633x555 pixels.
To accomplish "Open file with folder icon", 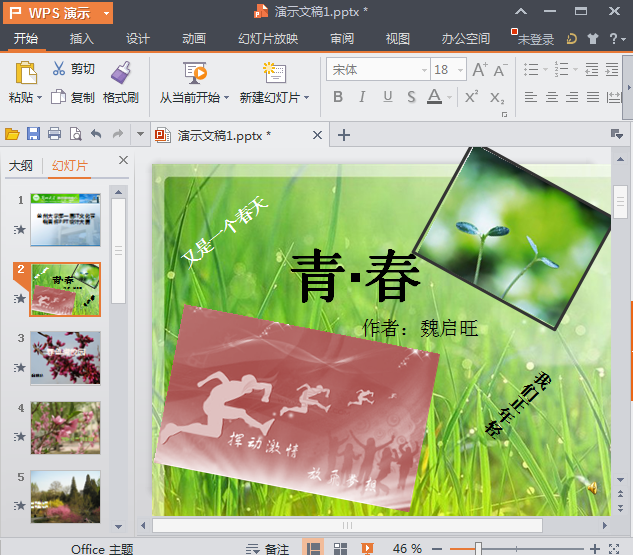I will tap(12, 134).
